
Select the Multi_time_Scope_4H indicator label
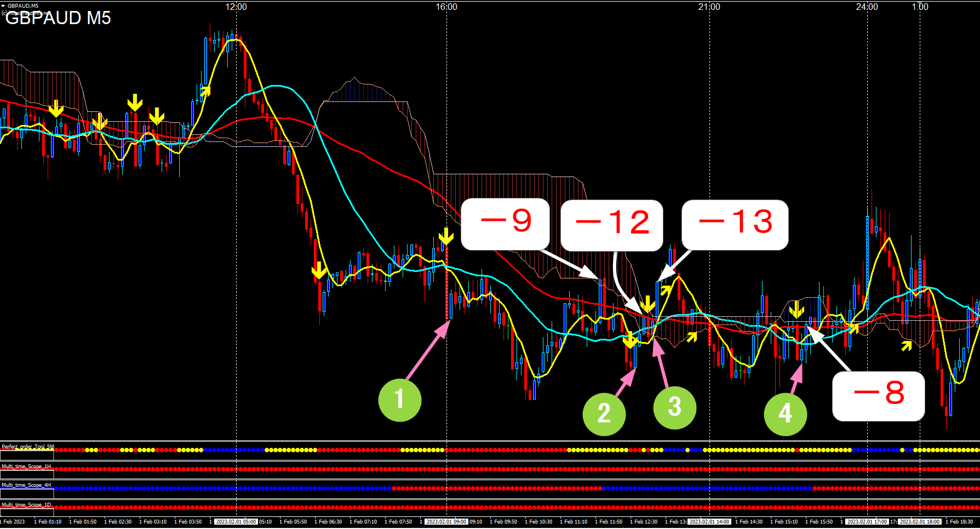coord(26,485)
